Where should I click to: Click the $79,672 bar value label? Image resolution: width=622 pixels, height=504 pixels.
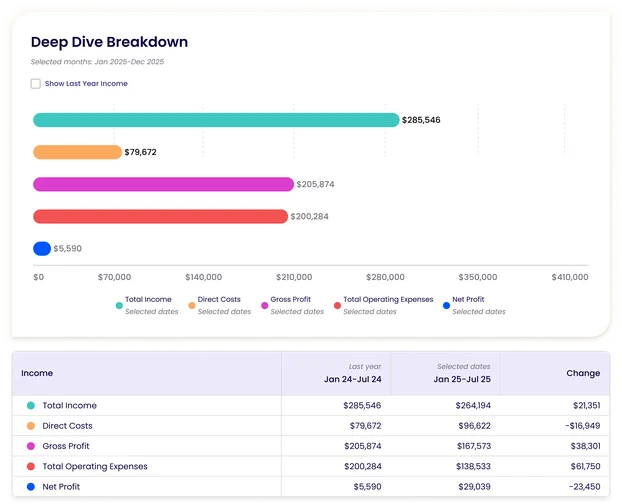[140, 152]
